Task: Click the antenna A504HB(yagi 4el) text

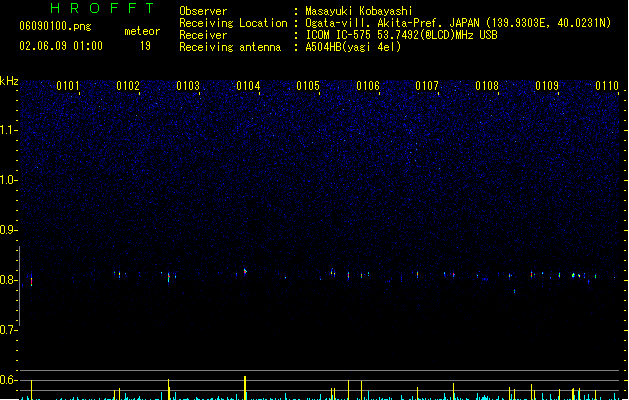Action: click(353, 47)
